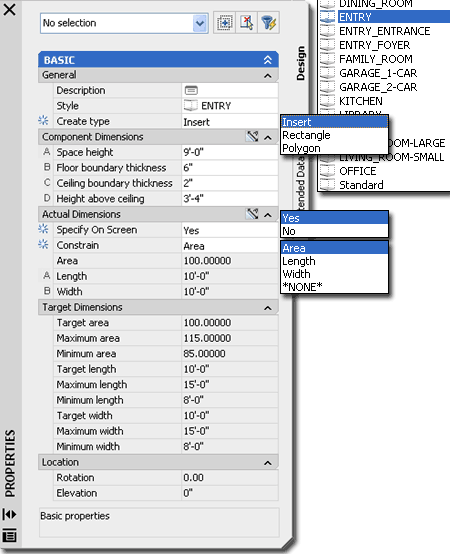Close the Properties palette
This screenshot has width=450, height=554.
point(9,10)
